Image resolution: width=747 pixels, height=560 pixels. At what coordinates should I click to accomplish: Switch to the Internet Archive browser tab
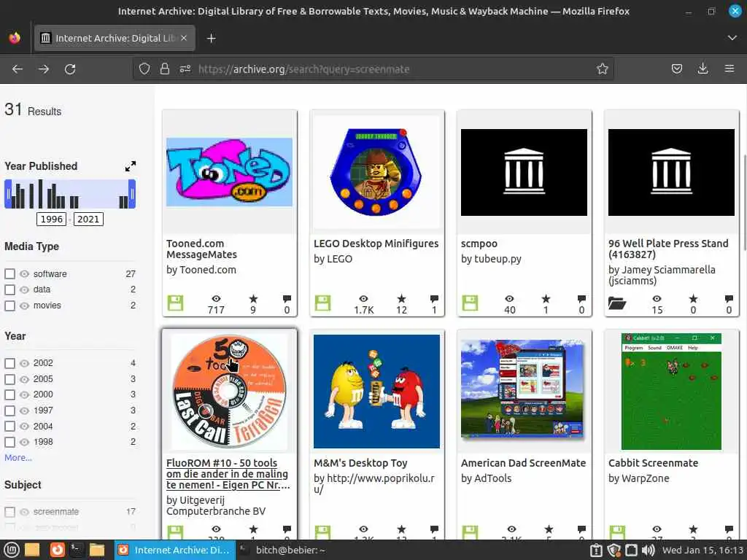click(x=115, y=38)
